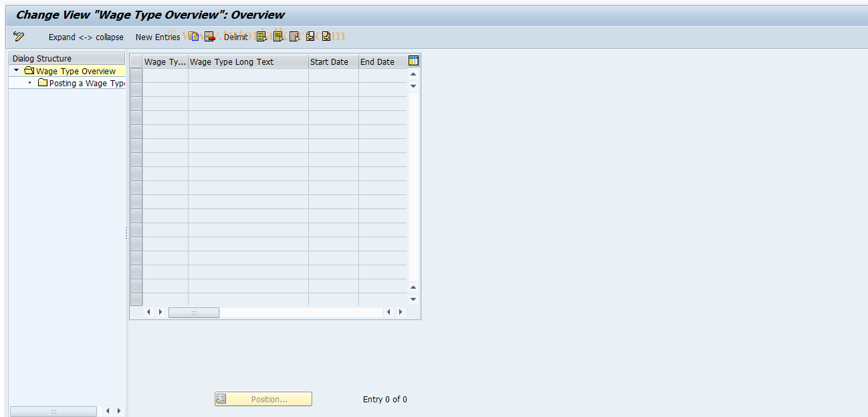Select the first table row selector

pyautogui.click(x=136, y=76)
